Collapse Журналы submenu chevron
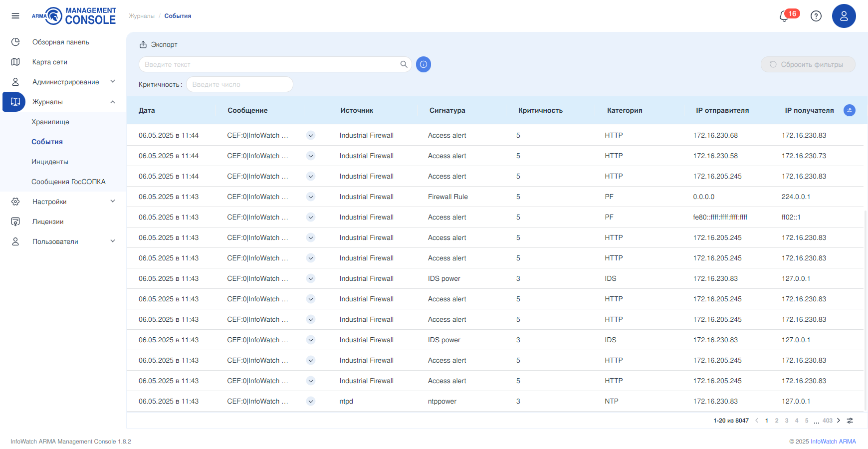This screenshot has height=449, width=868. point(113,102)
